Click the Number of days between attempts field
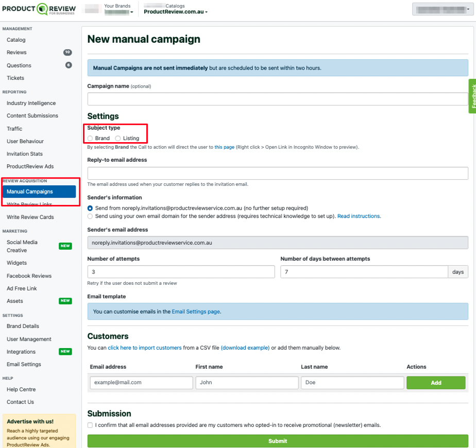Screen dimensions: 476x448 pos(364,272)
